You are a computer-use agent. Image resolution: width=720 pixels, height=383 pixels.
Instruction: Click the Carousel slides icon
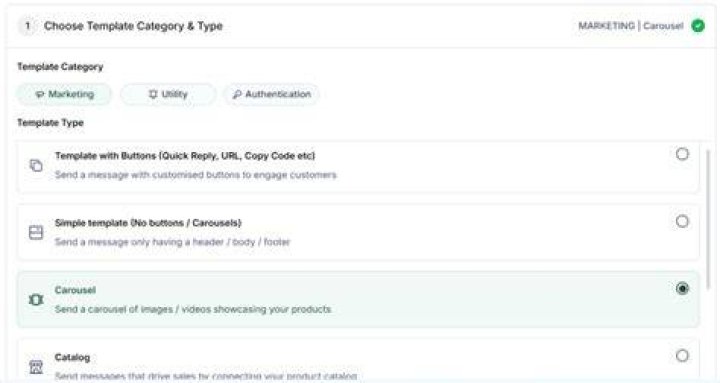[x=36, y=299]
